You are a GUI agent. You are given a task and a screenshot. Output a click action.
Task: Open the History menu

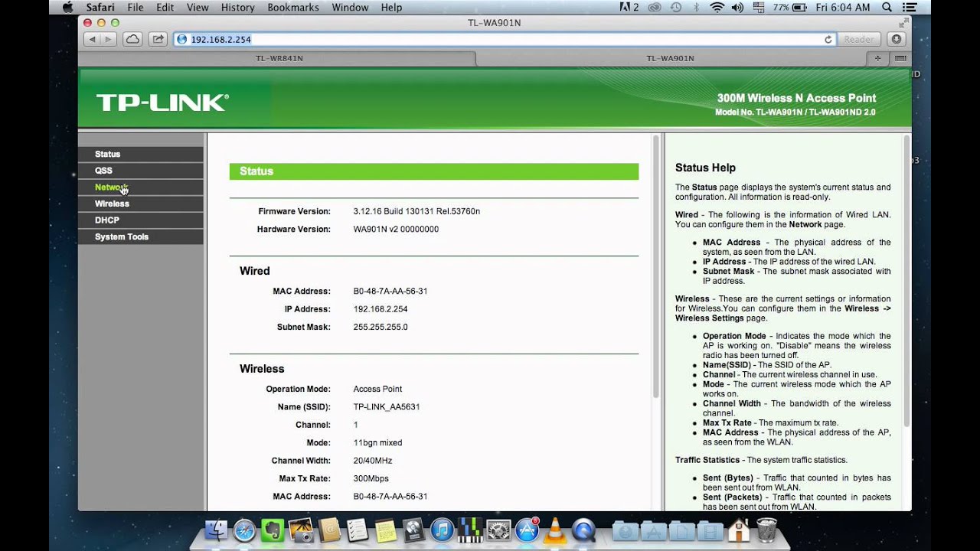click(237, 8)
